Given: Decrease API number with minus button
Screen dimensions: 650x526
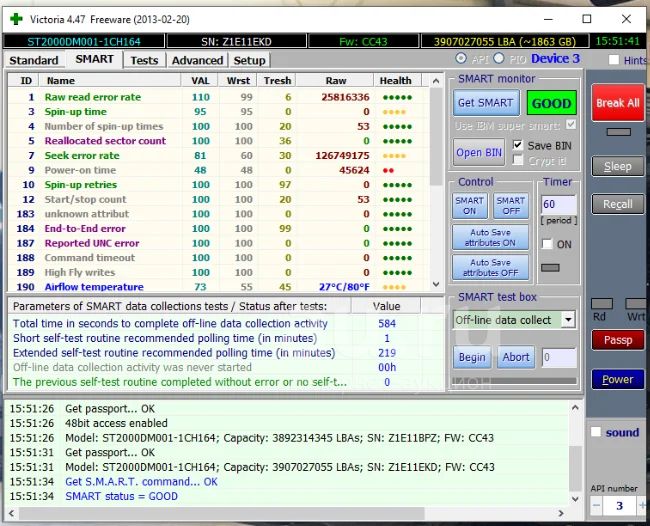Looking at the screenshot, I should (597, 506).
